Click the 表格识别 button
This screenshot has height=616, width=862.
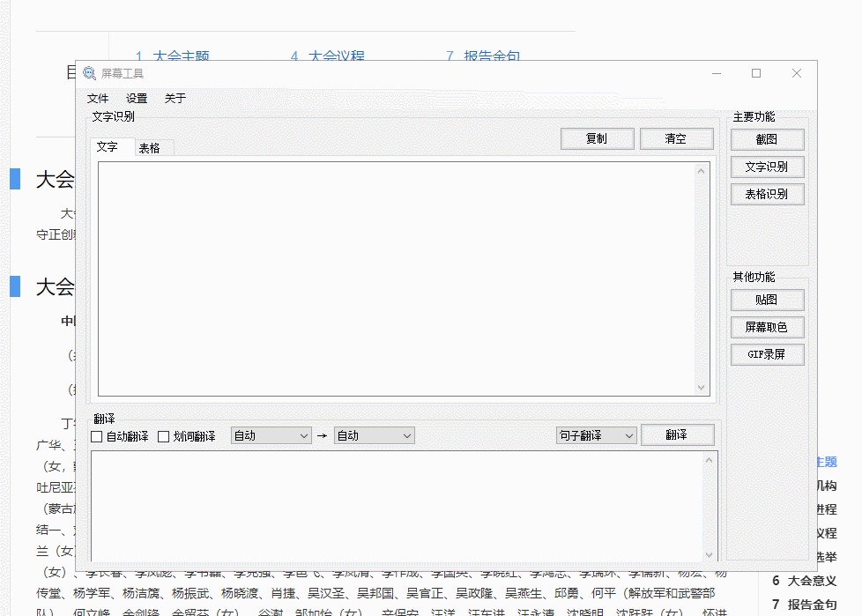pos(767,194)
